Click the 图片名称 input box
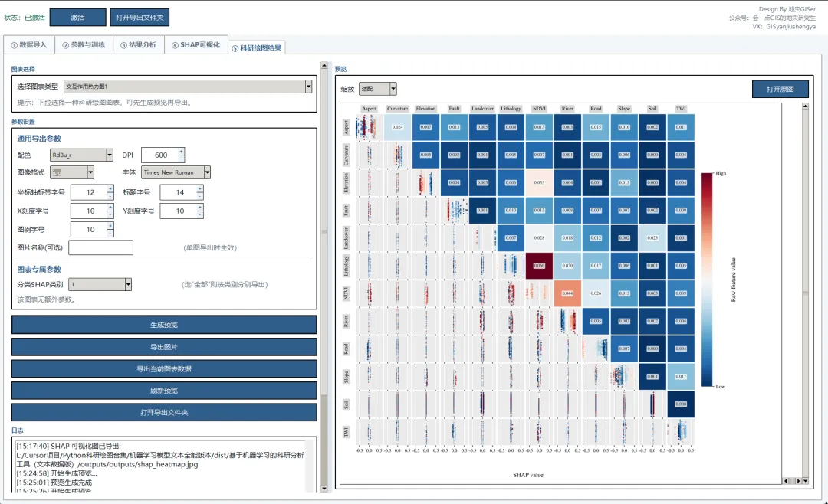Screen dimensions: 828x504 pyautogui.click(x=101, y=247)
